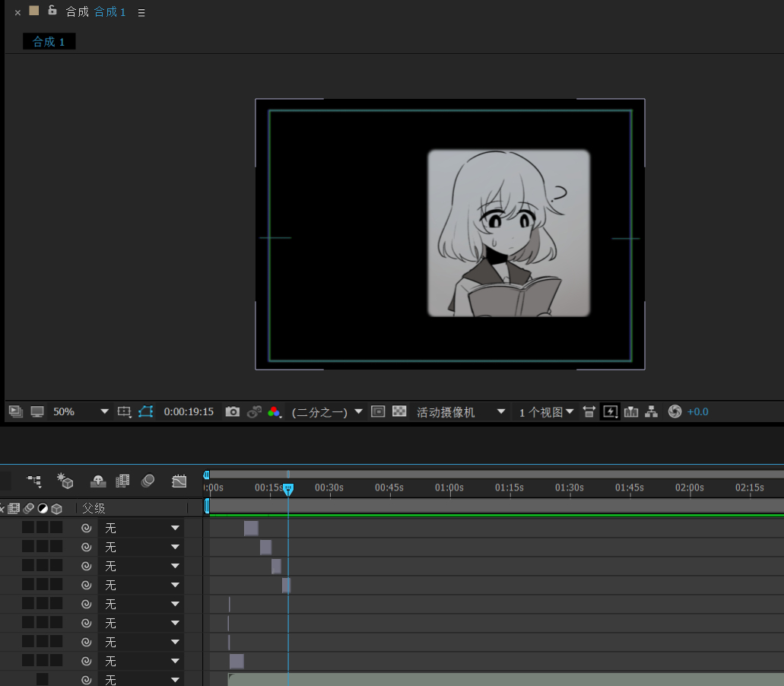
Task: Open the 合成 1 panel menu
Action: click(x=141, y=12)
